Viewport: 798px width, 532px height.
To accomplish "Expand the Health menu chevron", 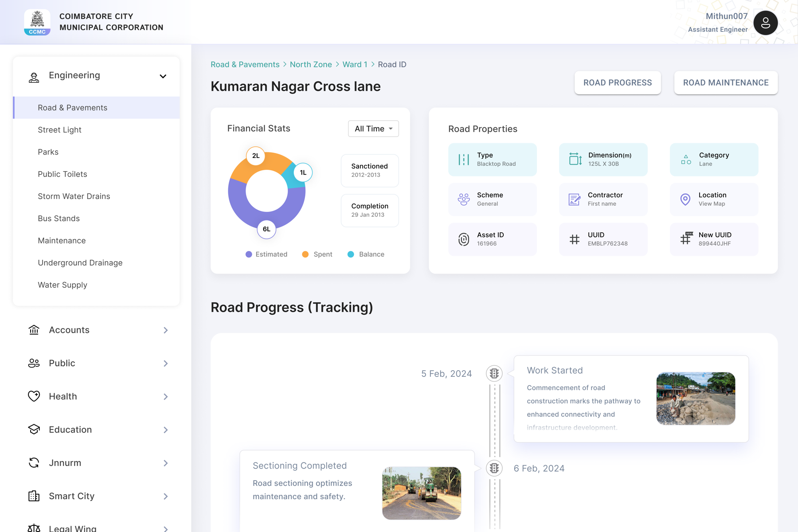I will pyautogui.click(x=165, y=397).
